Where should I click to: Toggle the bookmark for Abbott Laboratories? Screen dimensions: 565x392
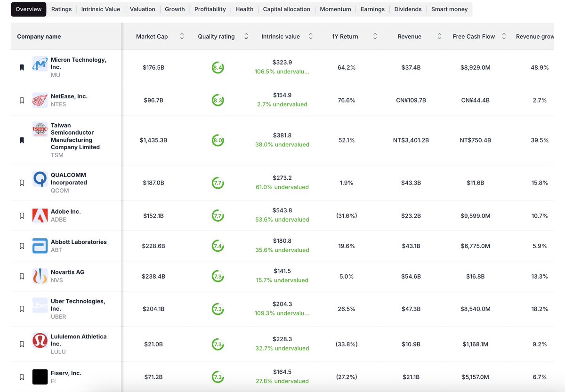[x=22, y=246]
